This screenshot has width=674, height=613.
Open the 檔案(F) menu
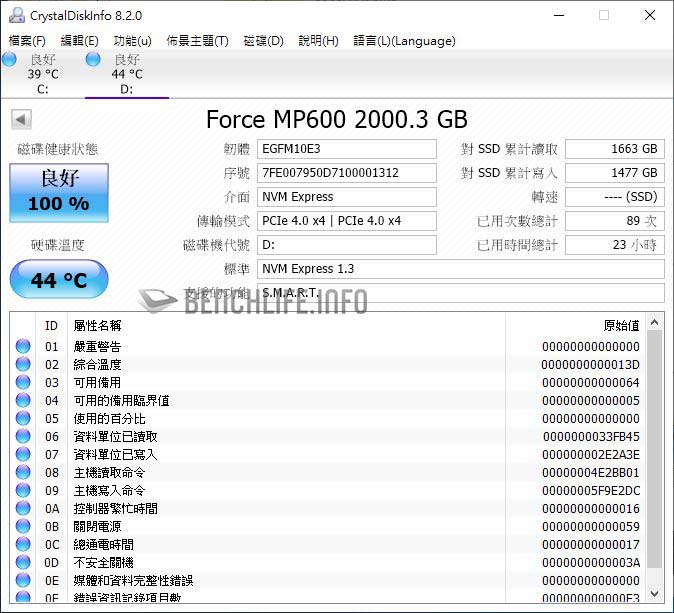coord(27,41)
